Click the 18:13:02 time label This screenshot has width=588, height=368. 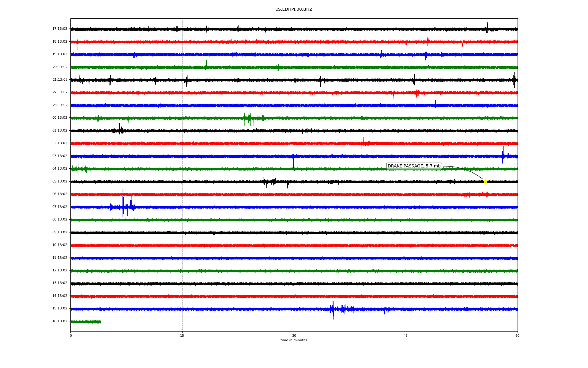click(x=60, y=42)
